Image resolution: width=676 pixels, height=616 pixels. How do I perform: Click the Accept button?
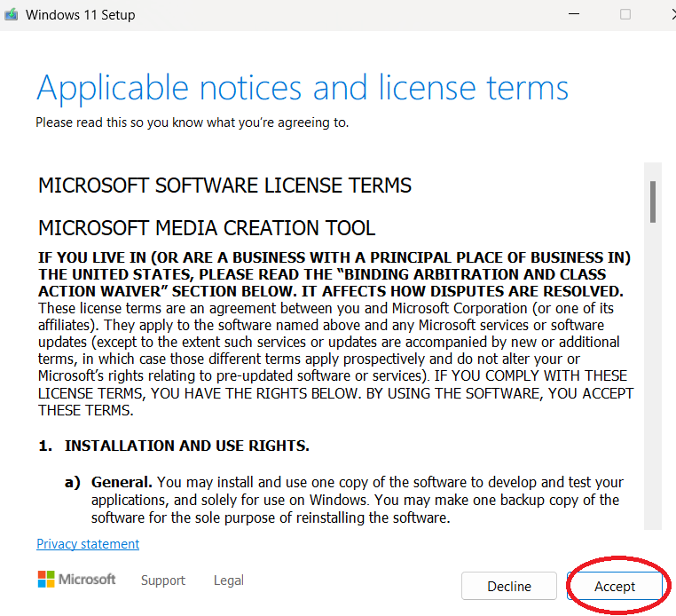pyautogui.click(x=615, y=586)
